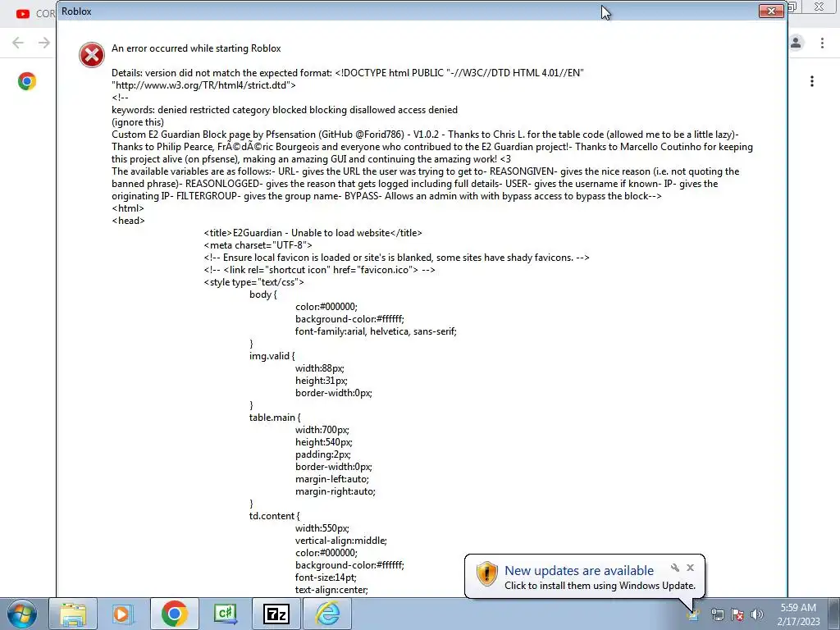The width and height of the screenshot is (840, 630).
Task: Click the 'margin-right:auto;' line
Action: pos(336,491)
